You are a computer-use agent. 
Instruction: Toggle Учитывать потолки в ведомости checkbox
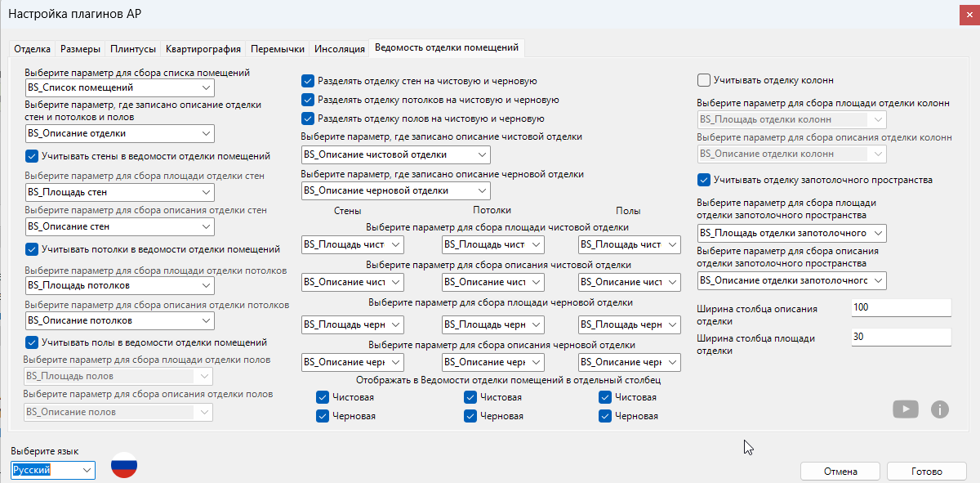coord(32,249)
